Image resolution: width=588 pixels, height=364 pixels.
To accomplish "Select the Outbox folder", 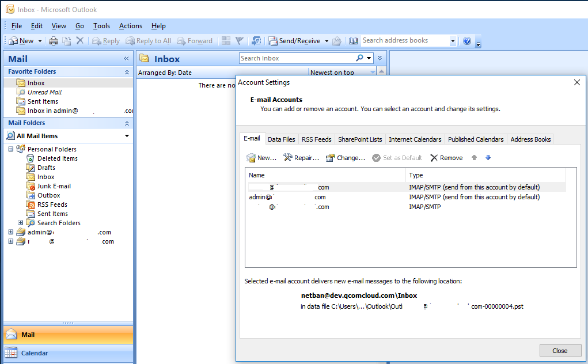I will 48,195.
